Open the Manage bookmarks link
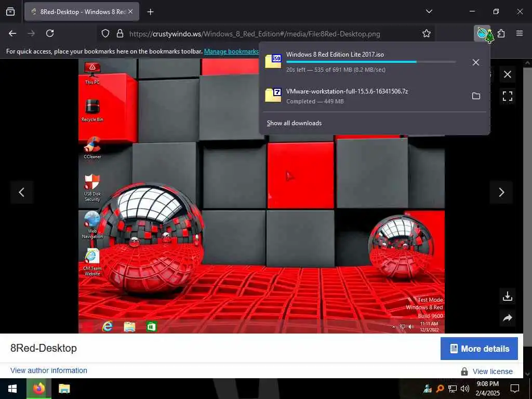Image resolution: width=532 pixels, height=399 pixels. pyautogui.click(x=231, y=51)
